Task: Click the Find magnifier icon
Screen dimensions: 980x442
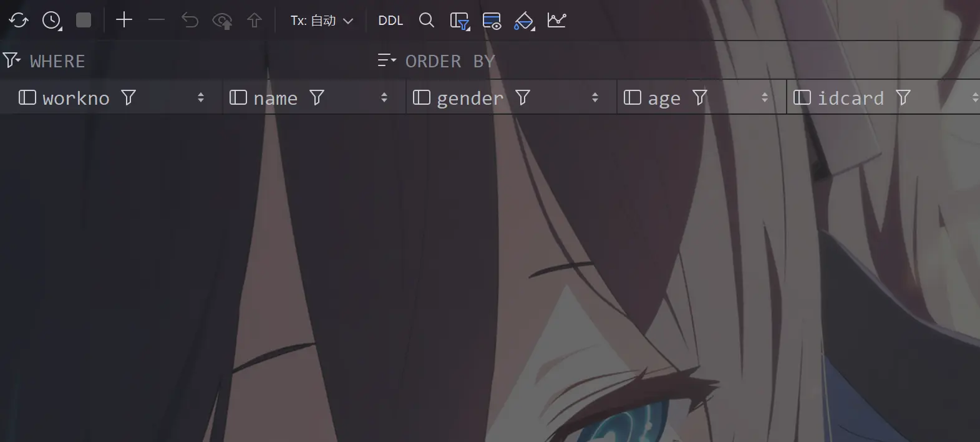Action: pyautogui.click(x=427, y=20)
